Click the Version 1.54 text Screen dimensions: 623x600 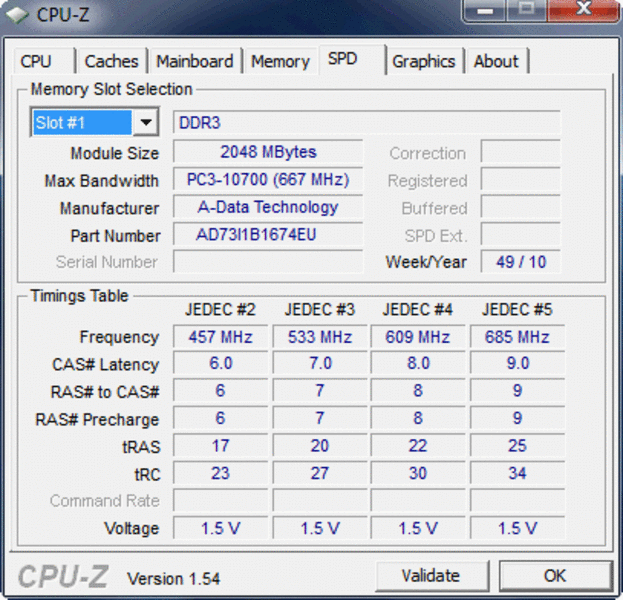point(173,579)
